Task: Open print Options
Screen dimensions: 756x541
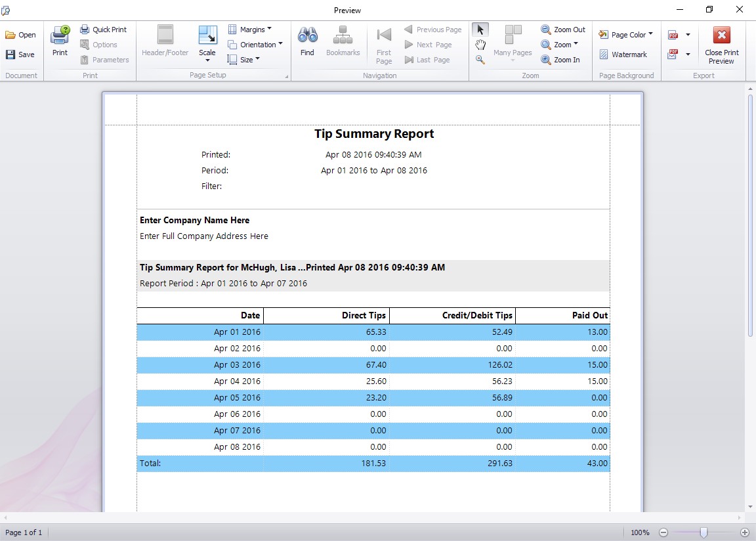Action: click(98, 45)
